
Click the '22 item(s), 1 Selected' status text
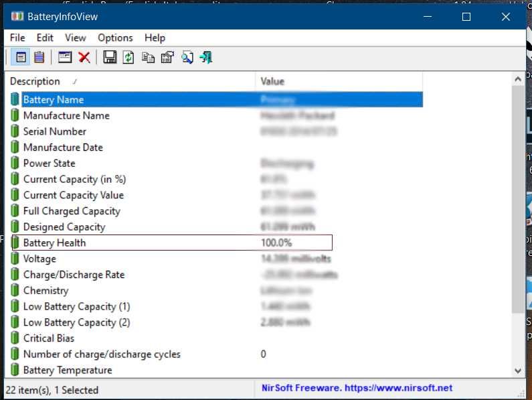point(52,390)
